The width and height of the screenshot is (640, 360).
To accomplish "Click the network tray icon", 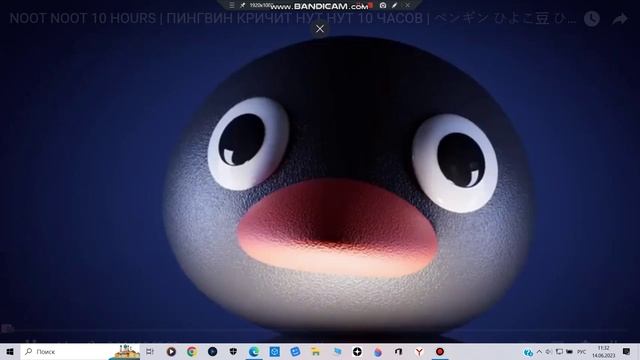I will coord(559,351).
